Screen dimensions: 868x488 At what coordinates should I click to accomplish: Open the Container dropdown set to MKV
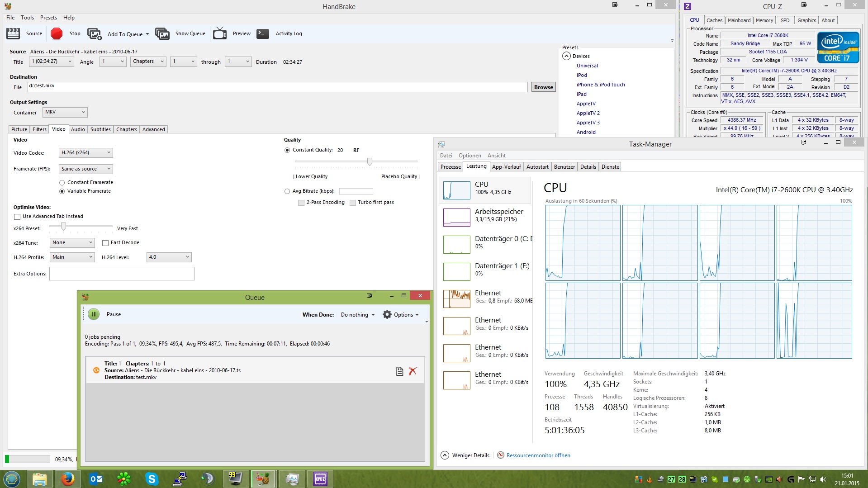[65, 112]
